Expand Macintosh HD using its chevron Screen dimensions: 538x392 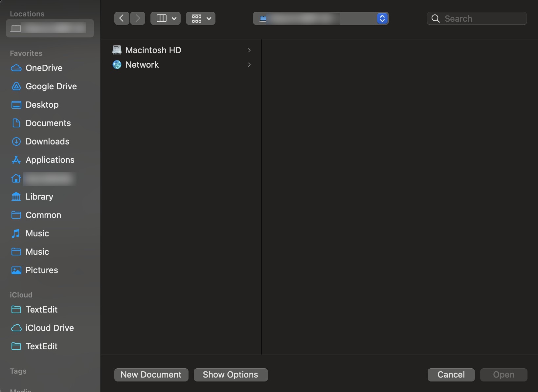click(249, 50)
